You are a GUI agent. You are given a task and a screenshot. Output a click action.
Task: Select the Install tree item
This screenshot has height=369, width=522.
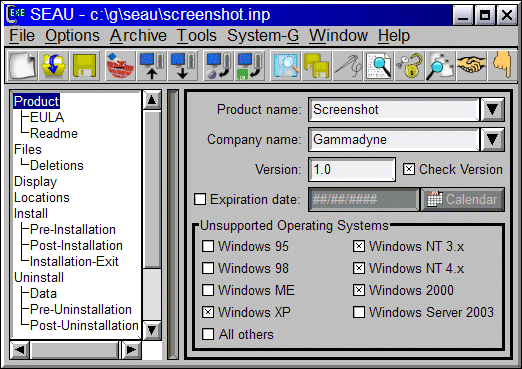point(31,213)
